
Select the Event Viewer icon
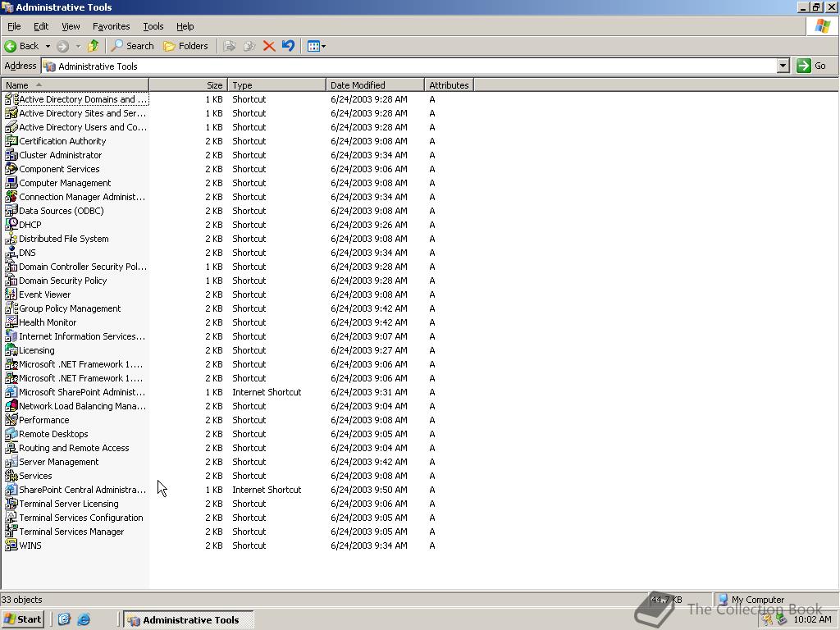pos(11,294)
